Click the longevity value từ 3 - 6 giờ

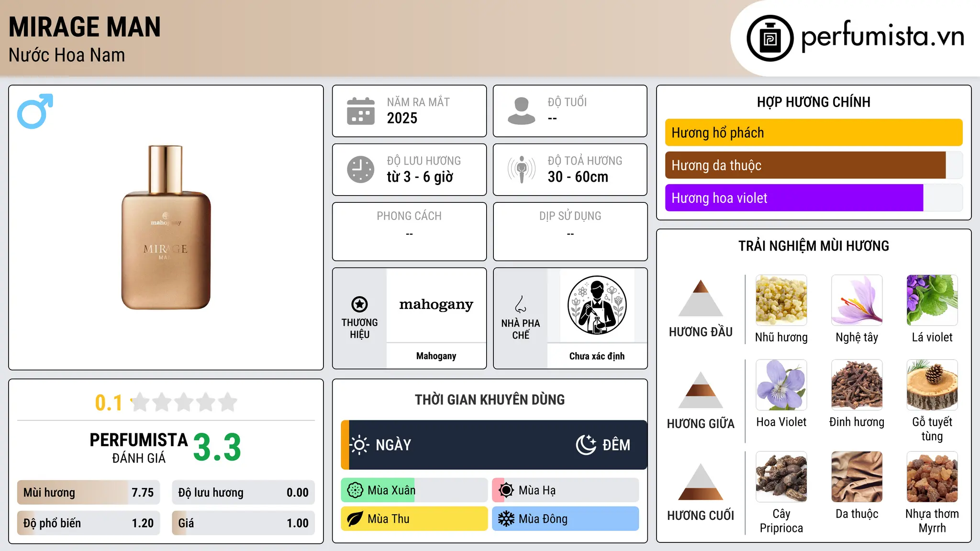pos(420,177)
